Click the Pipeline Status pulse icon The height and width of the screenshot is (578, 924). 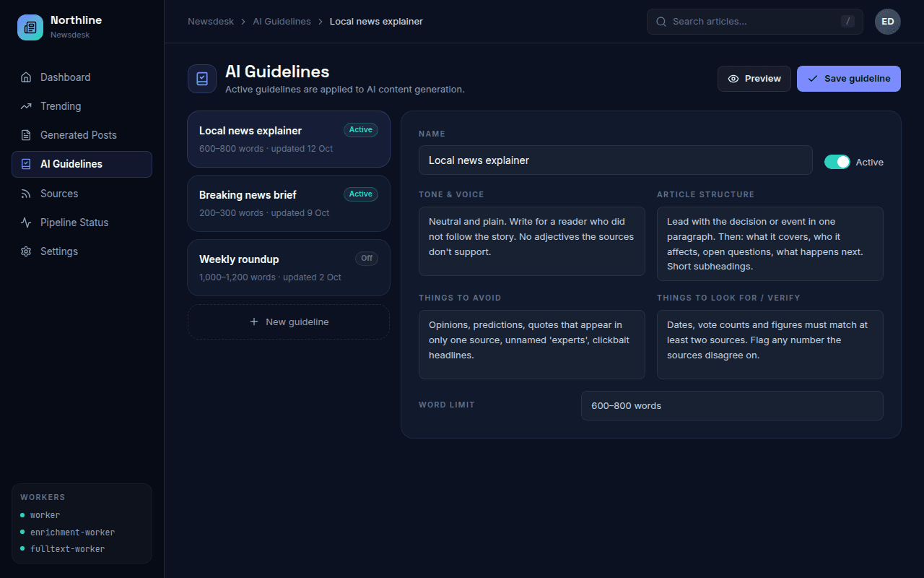[26, 223]
